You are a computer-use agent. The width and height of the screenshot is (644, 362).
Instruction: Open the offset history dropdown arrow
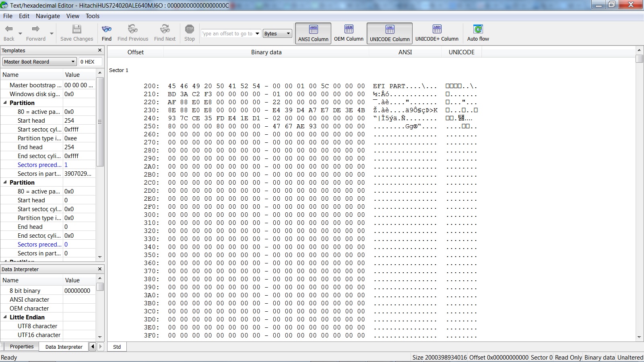click(257, 34)
